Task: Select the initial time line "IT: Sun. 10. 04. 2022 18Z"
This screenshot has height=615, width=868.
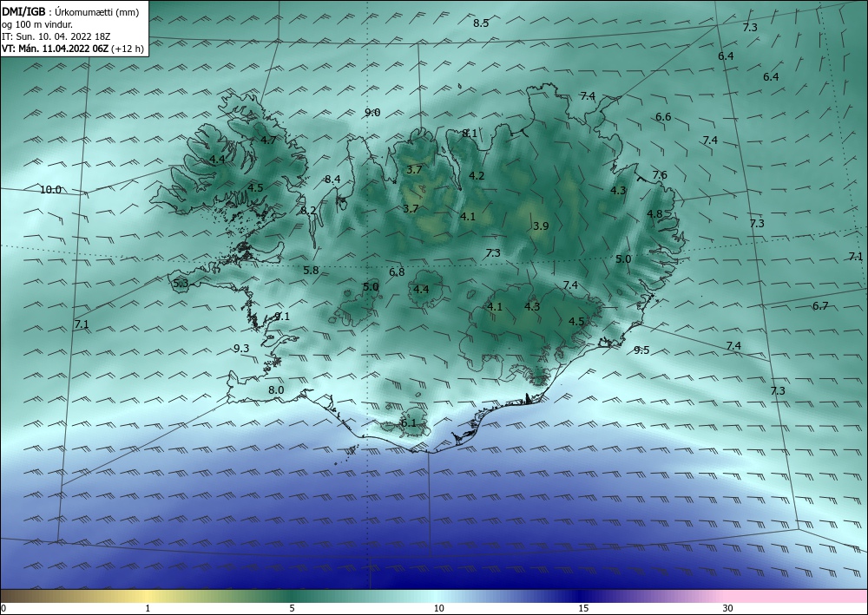Action: pyautogui.click(x=56, y=36)
